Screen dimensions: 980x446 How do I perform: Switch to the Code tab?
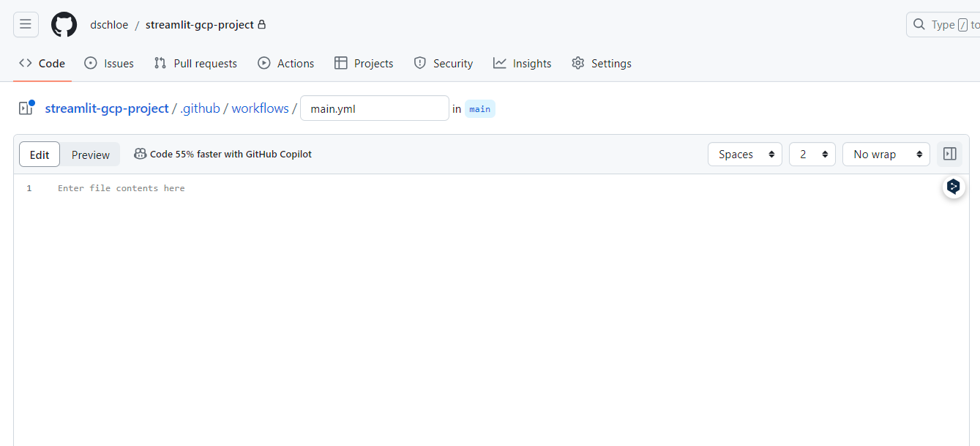[x=42, y=63]
